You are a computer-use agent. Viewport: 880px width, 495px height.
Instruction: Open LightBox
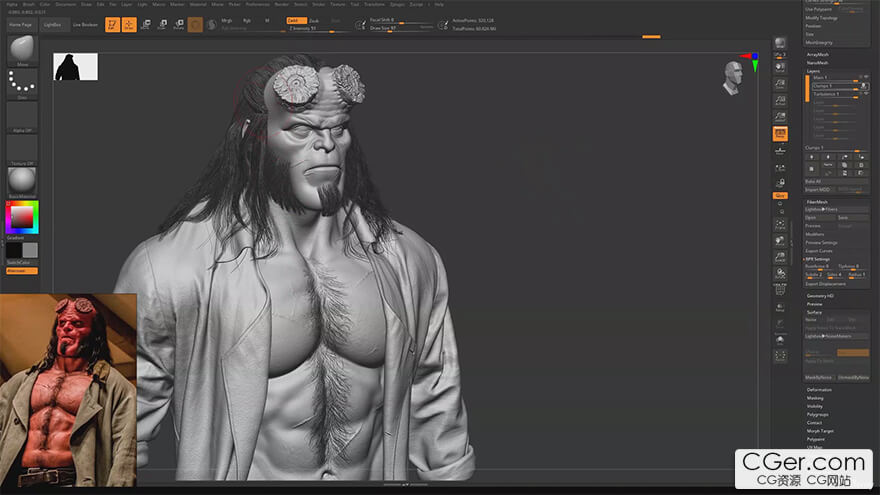coord(53,25)
